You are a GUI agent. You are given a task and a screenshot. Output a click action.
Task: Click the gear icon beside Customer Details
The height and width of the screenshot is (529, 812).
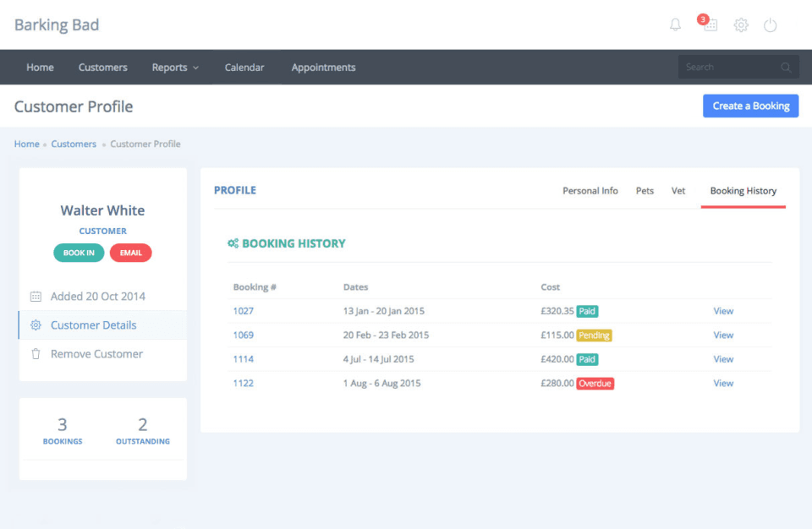36,325
